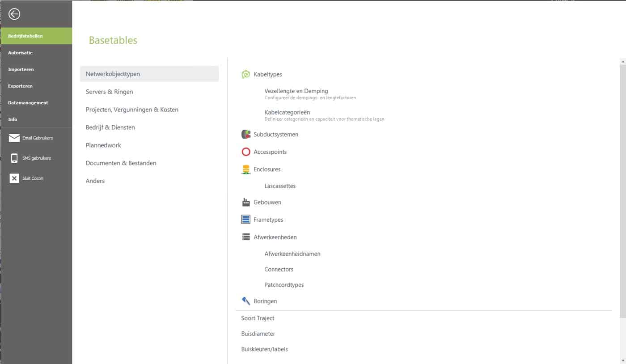The height and width of the screenshot is (364, 626).
Task: Open the Gebouwen link
Action: click(x=267, y=203)
